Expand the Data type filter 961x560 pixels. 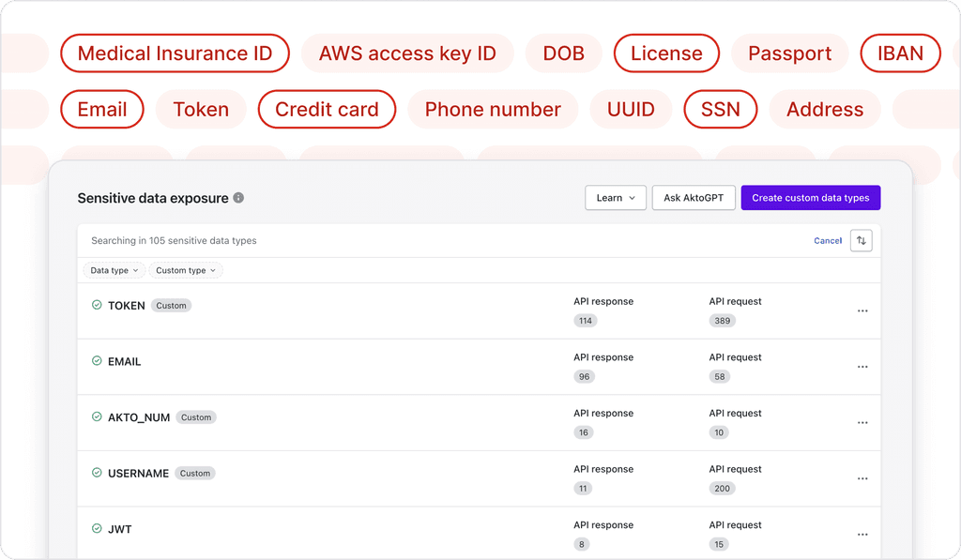(113, 270)
